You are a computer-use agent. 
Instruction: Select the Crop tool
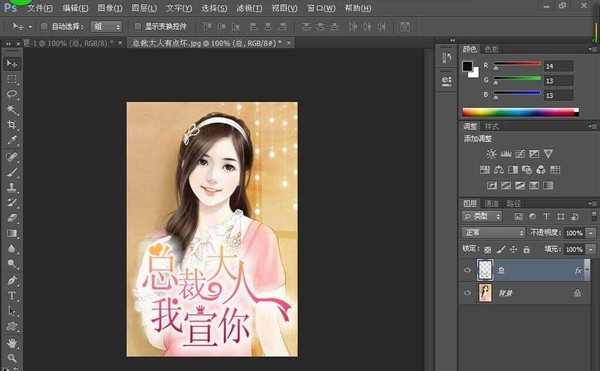click(12, 125)
